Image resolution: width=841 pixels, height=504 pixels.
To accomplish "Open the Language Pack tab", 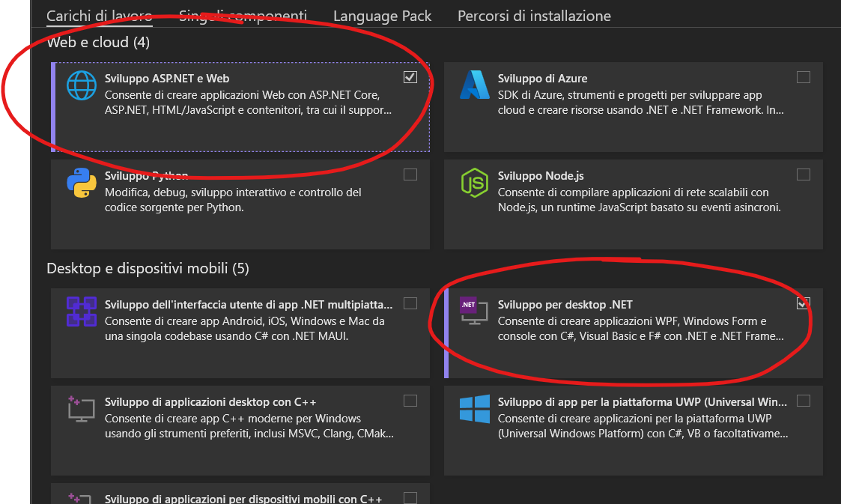I will tap(382, 16).
